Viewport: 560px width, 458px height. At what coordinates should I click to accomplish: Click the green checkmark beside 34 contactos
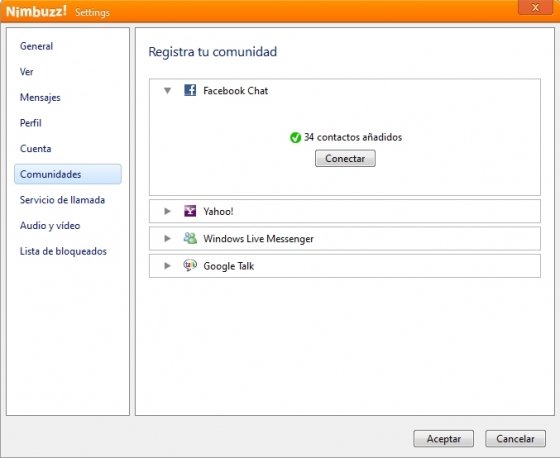[x=295, y=137]
